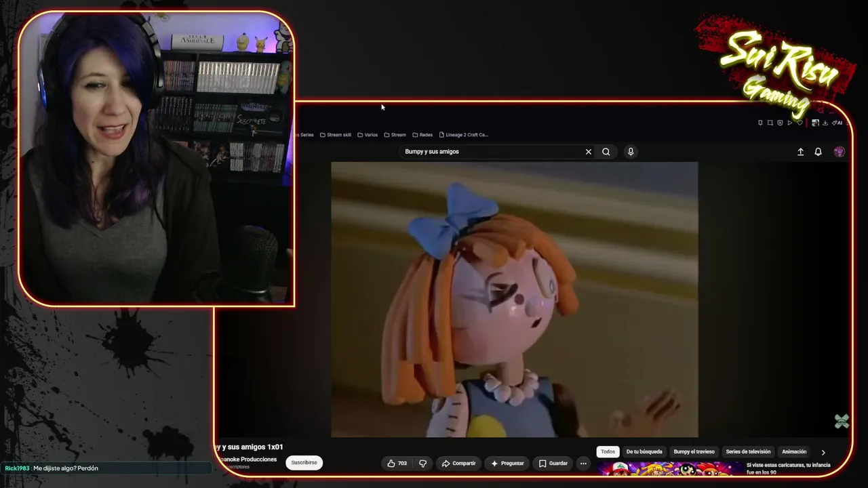Select the 'De tu búsqueda' filter chip
The image size is (868, 488).
pyautogui.click(x=644, y=451)
